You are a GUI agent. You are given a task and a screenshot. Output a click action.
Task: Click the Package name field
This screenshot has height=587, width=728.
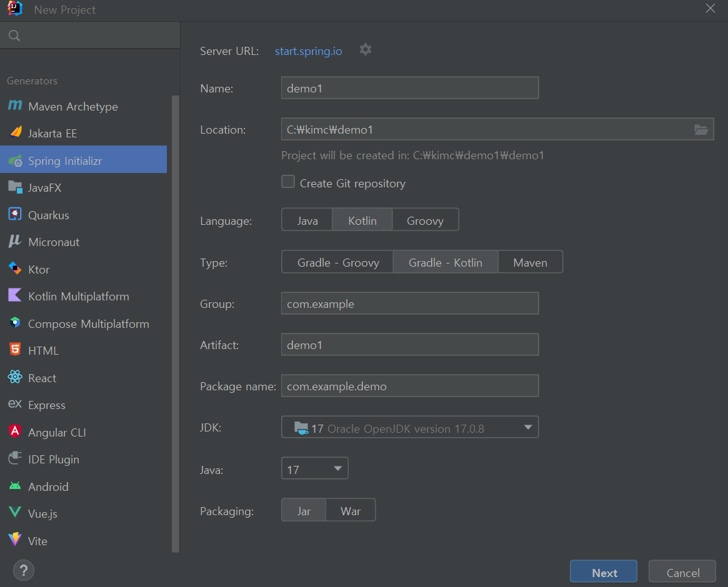[410, 386]
